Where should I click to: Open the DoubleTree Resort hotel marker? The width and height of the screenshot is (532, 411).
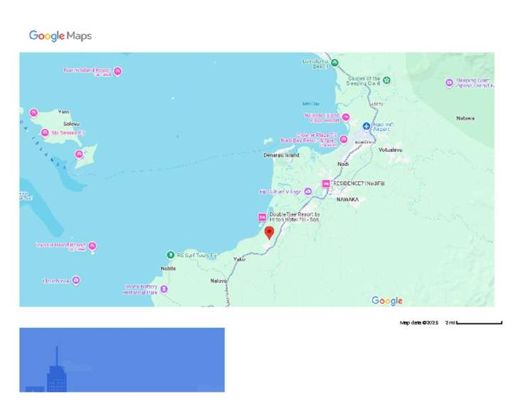[262, 217]
